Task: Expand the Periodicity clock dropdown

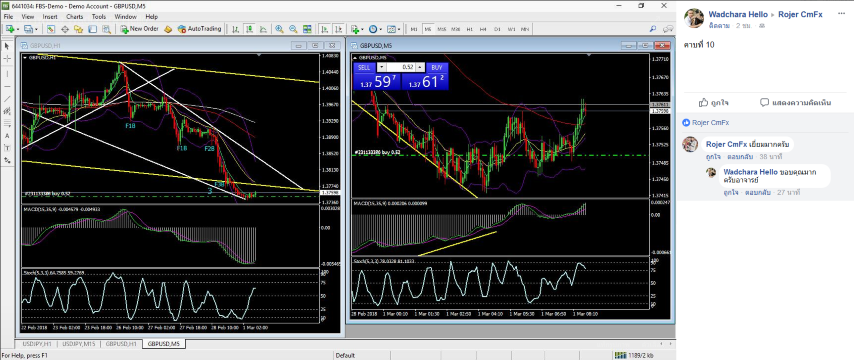Action: pos(381,29)
